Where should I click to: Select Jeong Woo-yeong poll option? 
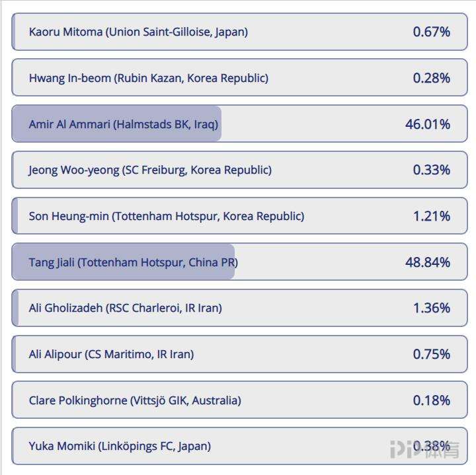[239, 170]
